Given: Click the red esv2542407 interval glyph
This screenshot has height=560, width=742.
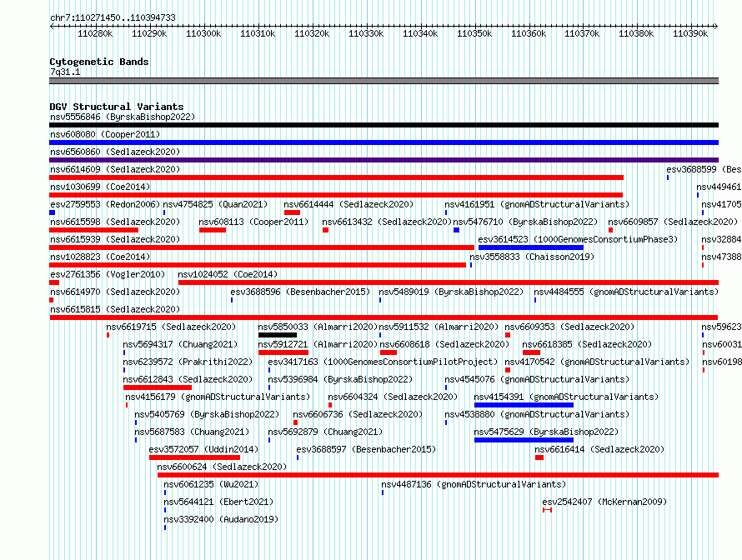Looking at the screenshot, I should (547, 510).
